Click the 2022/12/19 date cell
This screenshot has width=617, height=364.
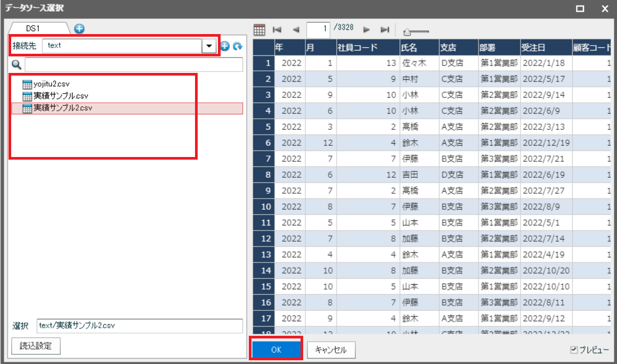(x=546, y=143)
